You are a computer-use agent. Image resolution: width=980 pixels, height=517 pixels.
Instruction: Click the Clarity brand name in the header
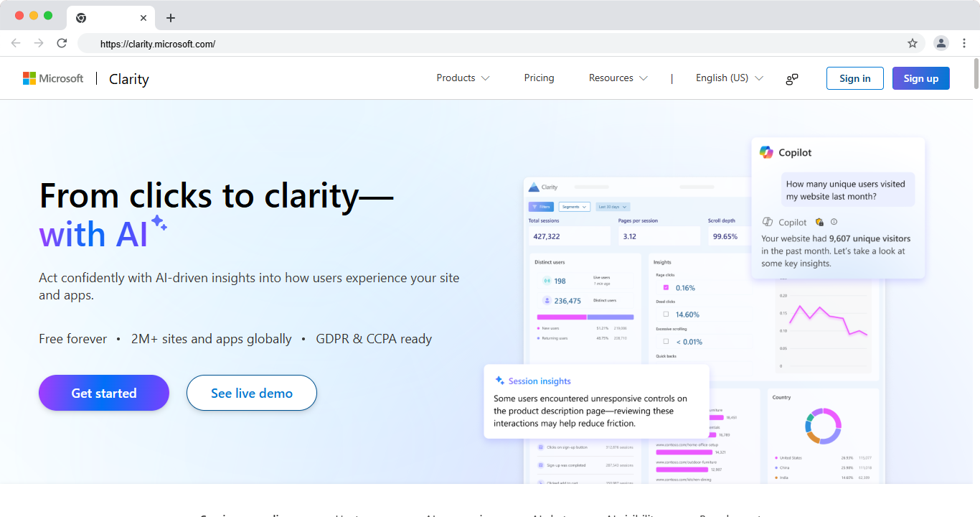click(x=129, y=79)
